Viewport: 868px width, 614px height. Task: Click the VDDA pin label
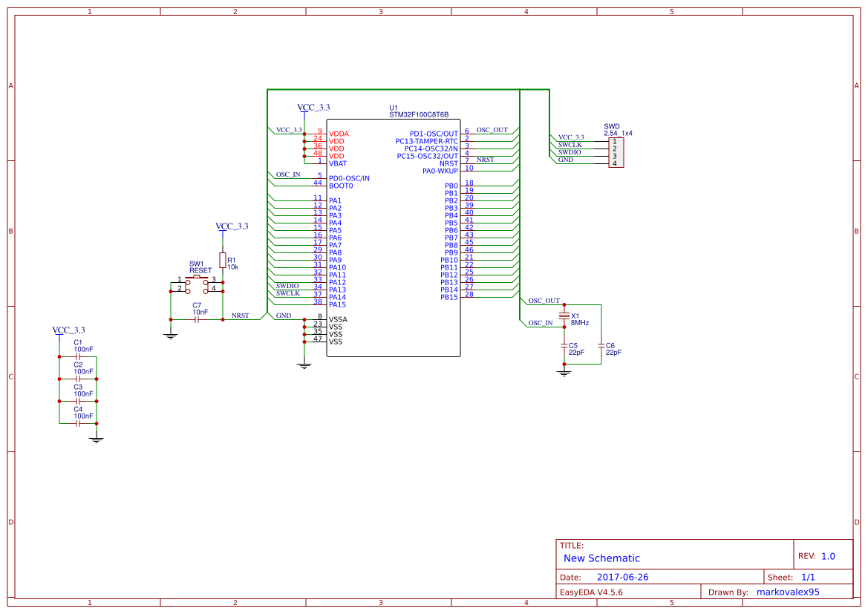[x=339, y=134]
